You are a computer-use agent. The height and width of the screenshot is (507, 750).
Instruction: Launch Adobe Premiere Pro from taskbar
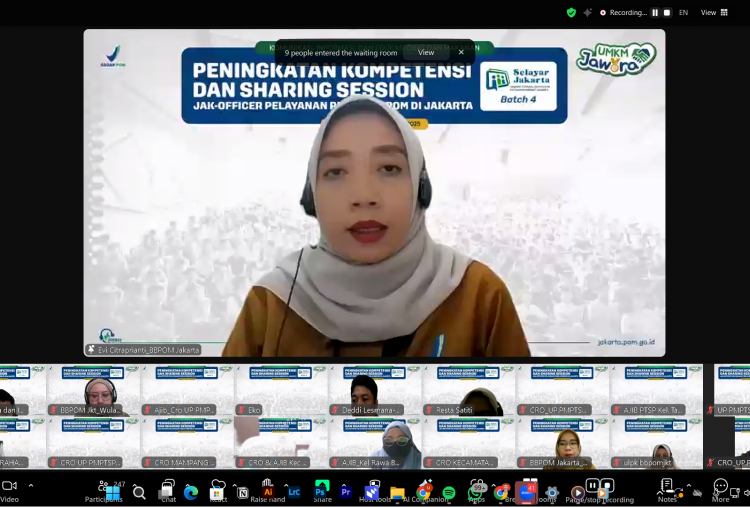click(x=346, y=492)
